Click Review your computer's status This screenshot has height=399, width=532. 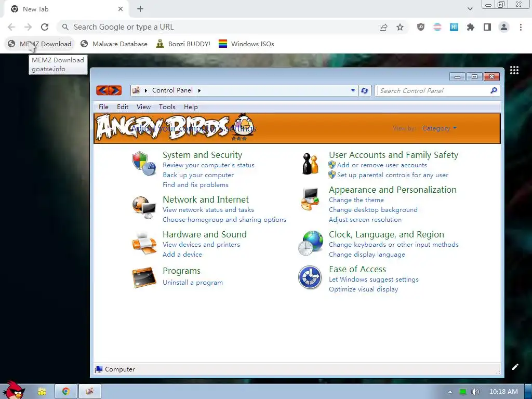tap(208, 165)
